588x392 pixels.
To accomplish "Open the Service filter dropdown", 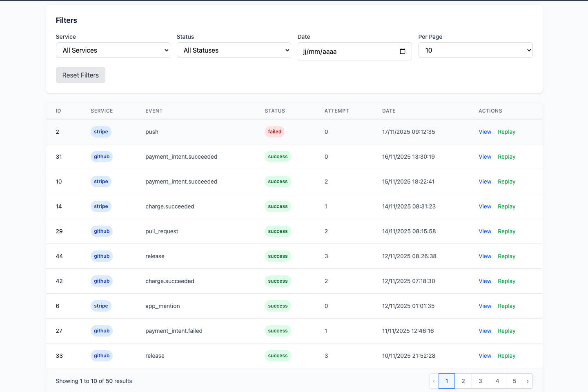I will tap(113, 50).
